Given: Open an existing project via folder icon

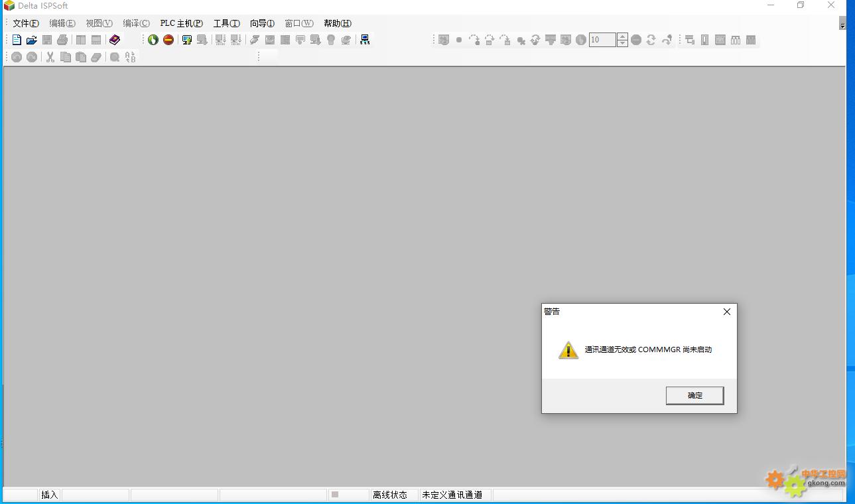Looking at the screenshot, I should 31,40.
